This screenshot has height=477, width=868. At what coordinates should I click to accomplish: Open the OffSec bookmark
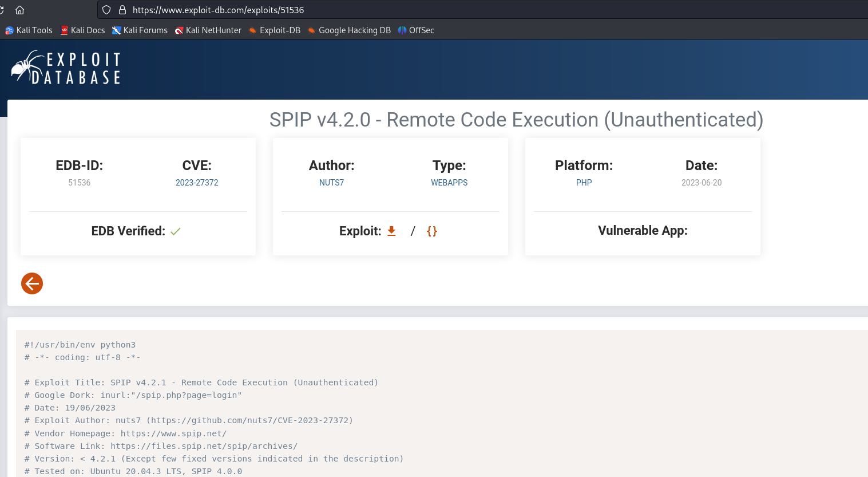(x=416, y=30)
